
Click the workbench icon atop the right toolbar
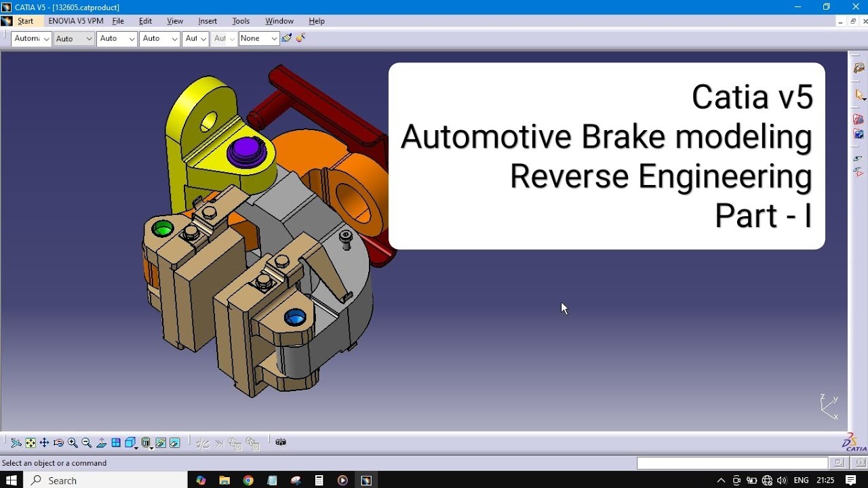coord(859,68)
